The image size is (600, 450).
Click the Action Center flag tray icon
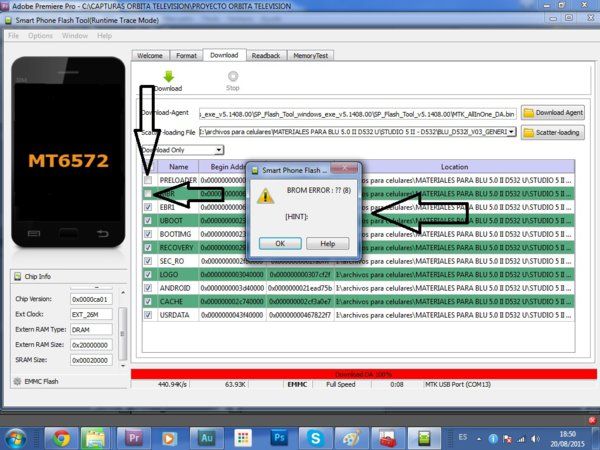click(x=507, y=439)
